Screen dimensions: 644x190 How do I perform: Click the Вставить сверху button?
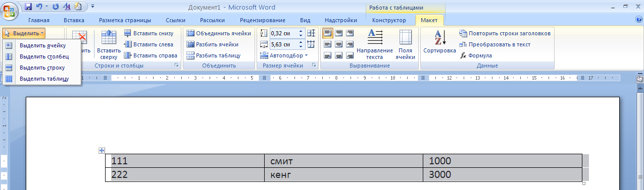(x=109, y=44)
